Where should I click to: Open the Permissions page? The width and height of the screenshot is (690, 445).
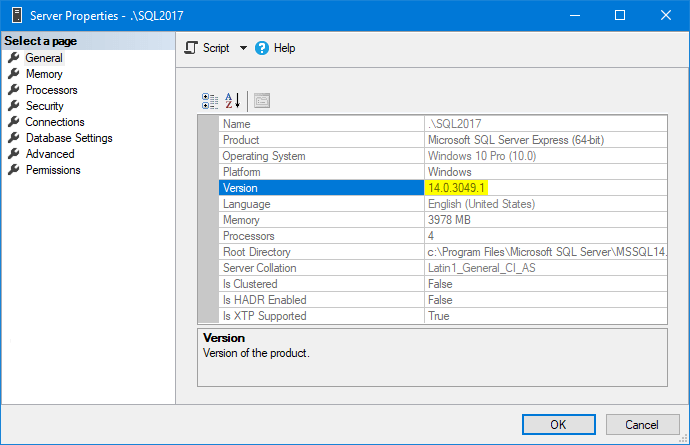53,170
